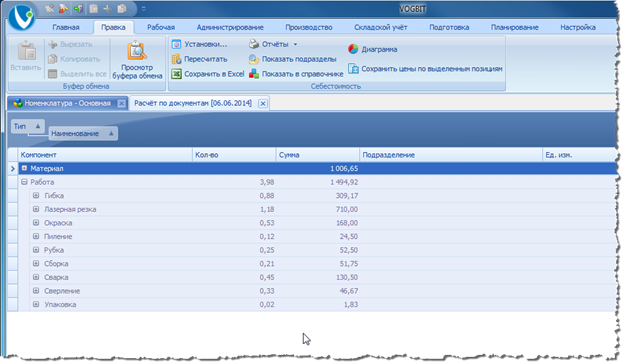Sort by the Подразделение column header
The height and width of the screenshot is (364, 624).
tap(451, 155)
